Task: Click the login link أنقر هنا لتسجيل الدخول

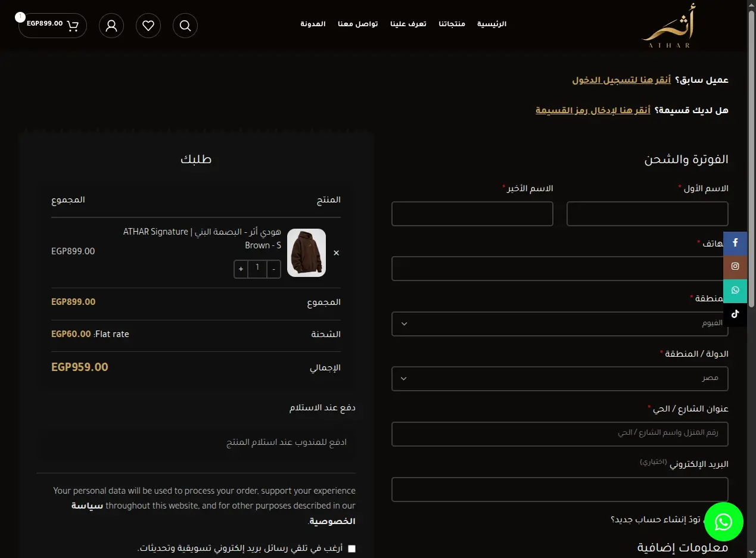Action: coord(621,80)
